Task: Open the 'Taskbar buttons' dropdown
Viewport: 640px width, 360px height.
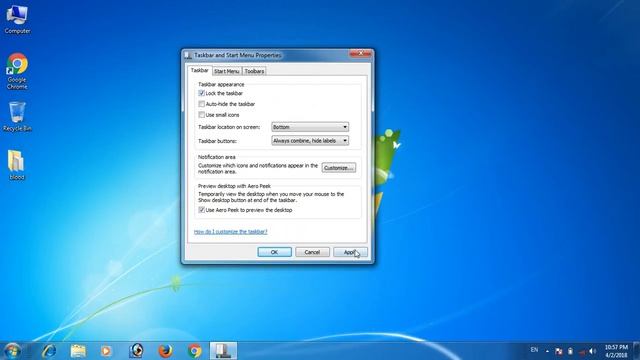Action: pyautogui.click(x=310, y=140)
